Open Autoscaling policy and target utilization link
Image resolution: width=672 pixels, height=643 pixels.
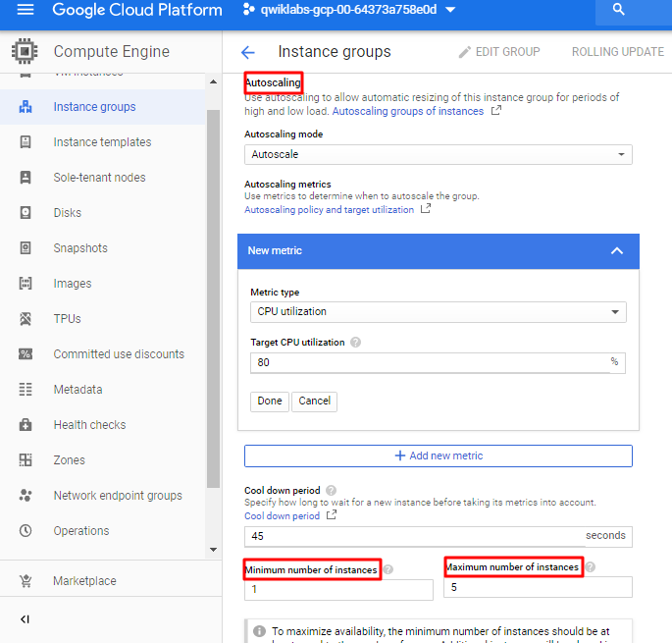[x=330, y=210]
